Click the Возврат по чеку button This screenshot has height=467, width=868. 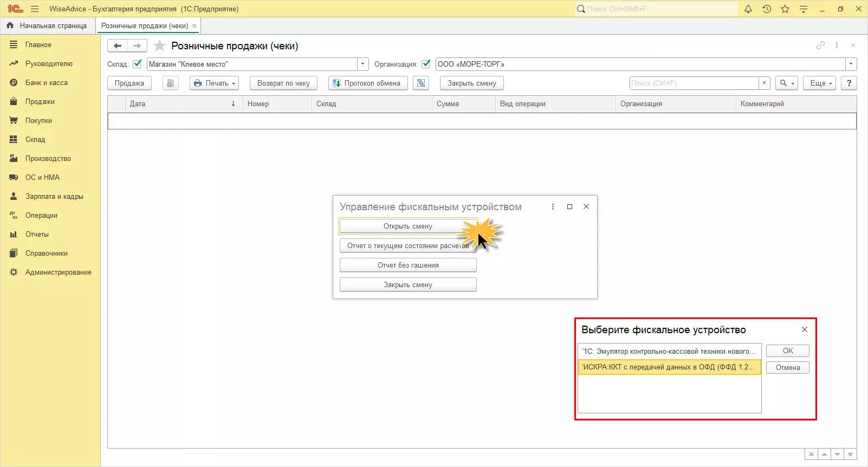coord(283,83)
